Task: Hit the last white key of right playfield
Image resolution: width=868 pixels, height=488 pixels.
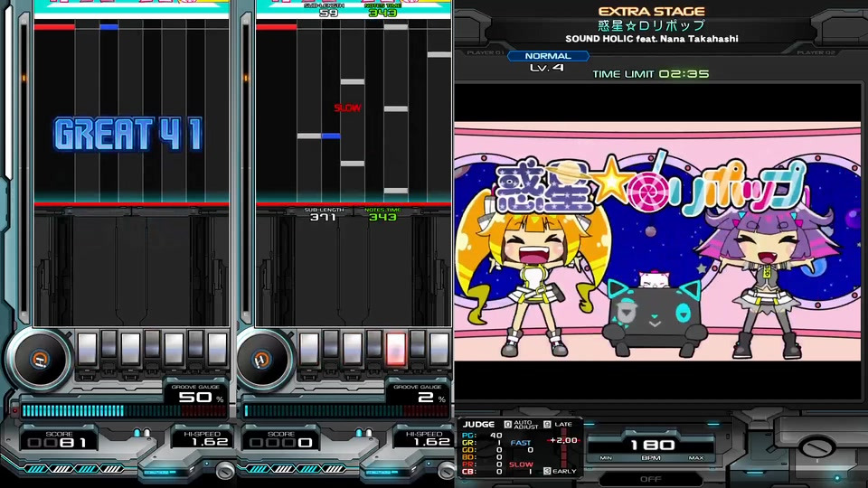Action: [x=439, y=349]
